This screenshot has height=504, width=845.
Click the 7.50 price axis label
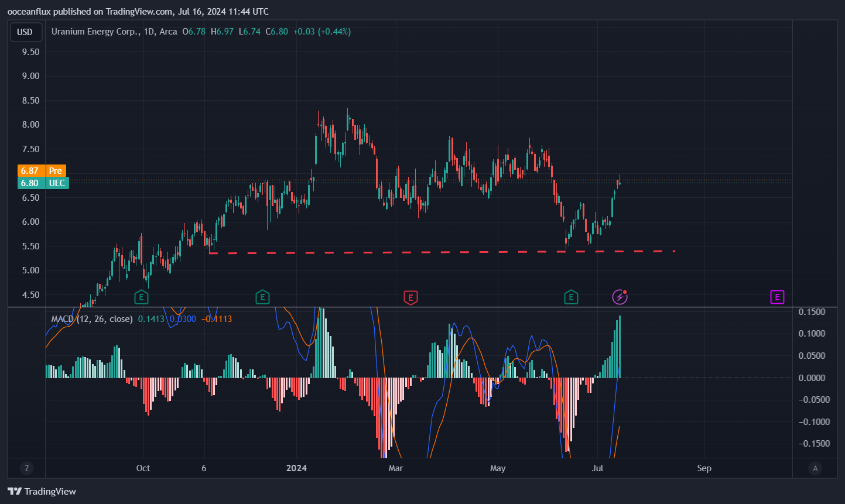coord(30,149)
